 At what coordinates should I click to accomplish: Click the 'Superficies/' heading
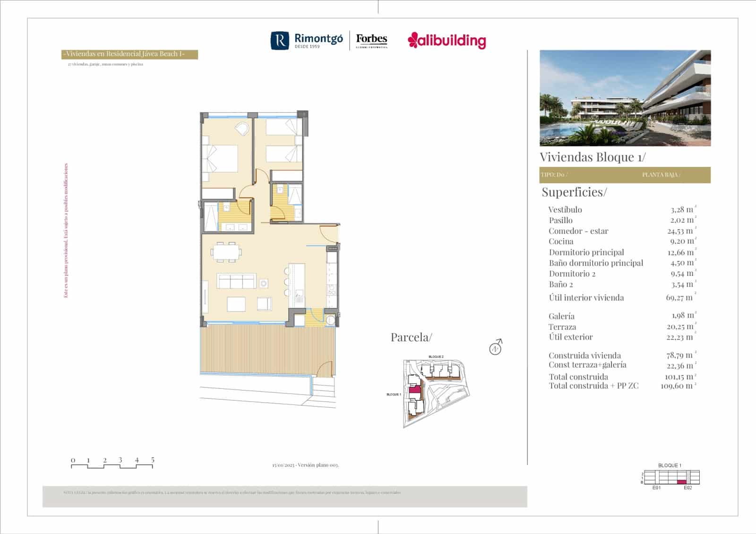(x=574, y=192)
